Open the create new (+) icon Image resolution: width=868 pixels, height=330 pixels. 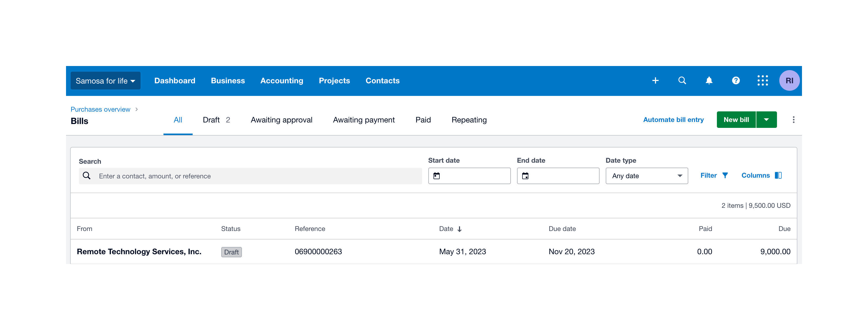click(x=655, y=80)
